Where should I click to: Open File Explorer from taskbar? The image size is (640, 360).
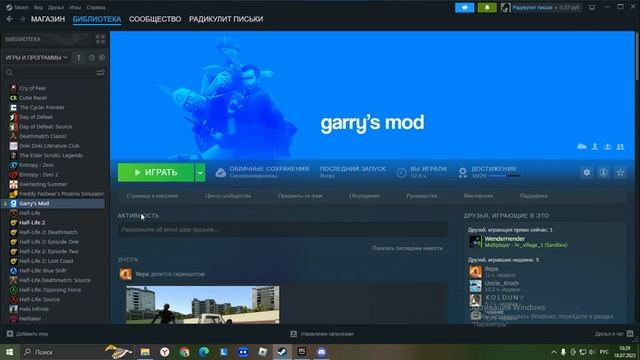tap(145, 352)
